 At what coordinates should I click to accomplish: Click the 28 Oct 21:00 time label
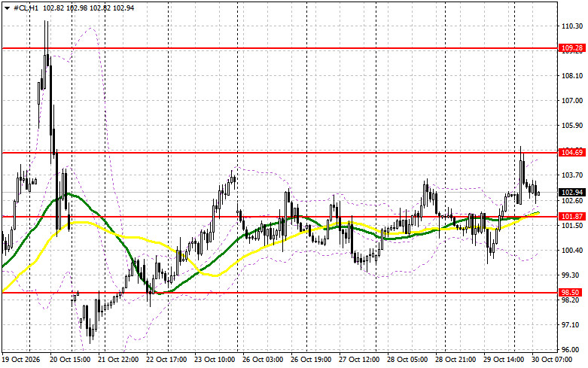coord(455,360)
